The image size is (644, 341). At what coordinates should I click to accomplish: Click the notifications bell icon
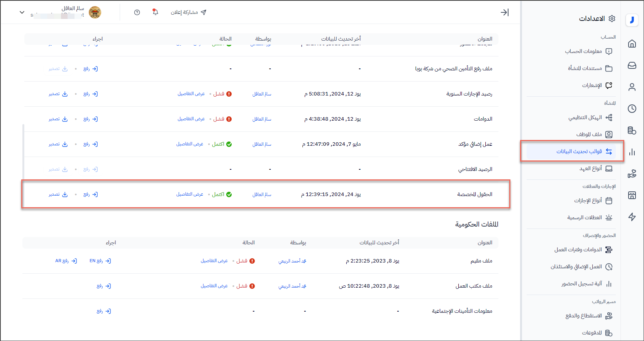pyautogui.click(x=155, y=12)
